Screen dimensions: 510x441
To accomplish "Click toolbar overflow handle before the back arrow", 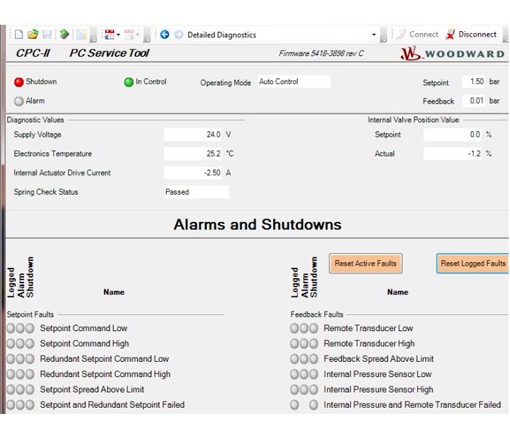I will click(x=147, y=35).
